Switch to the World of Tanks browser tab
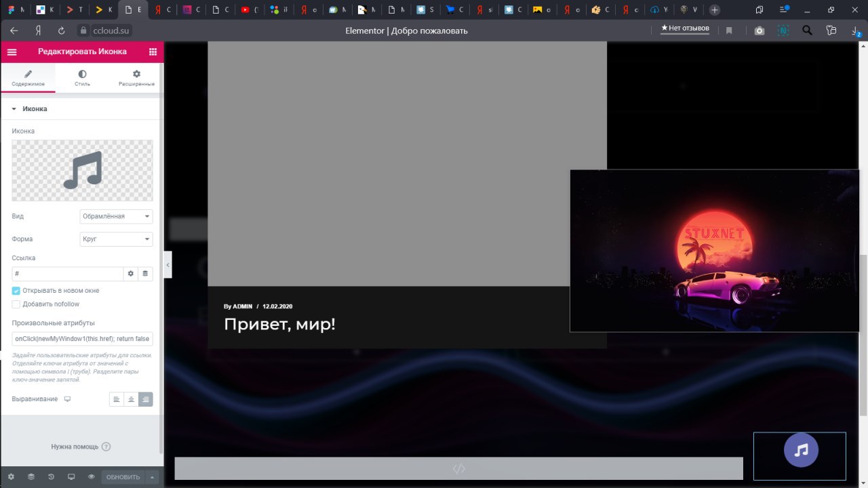This screenshot has width=868, height=488. tap(688, 9)
